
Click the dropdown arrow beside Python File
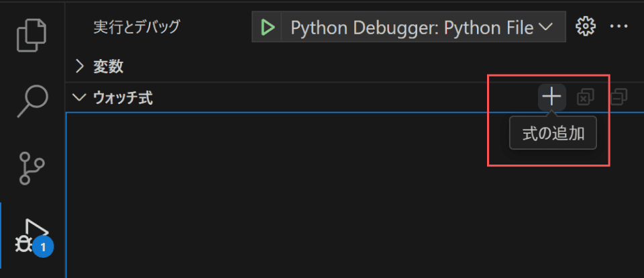[x=545, y=28]
